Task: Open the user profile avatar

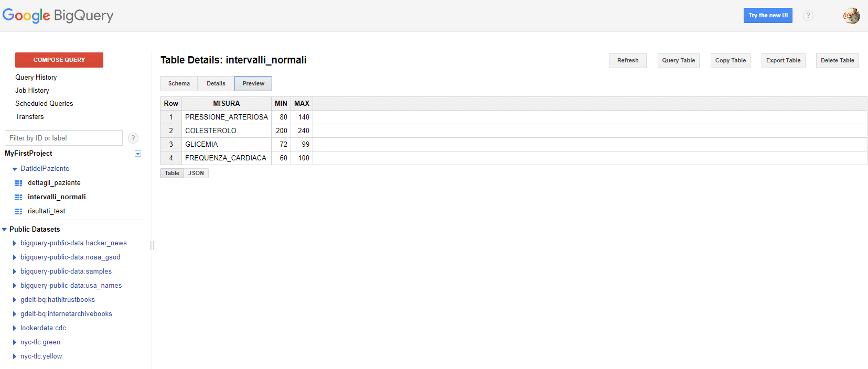Action: coord(851,15)
